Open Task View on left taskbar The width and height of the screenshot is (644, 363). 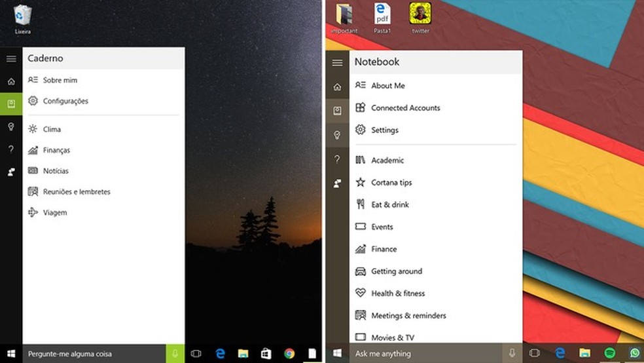pos(196,354)
